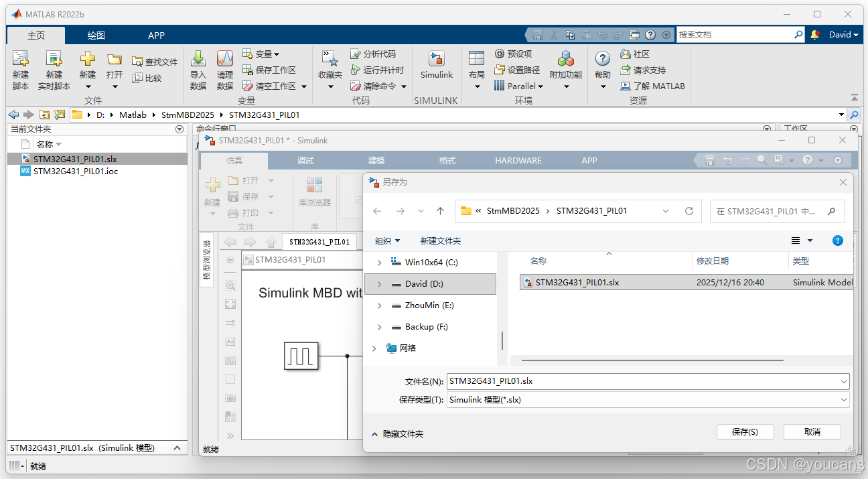Click the 保存(S) button
868x479 pixels.
(x=745, y=432)
